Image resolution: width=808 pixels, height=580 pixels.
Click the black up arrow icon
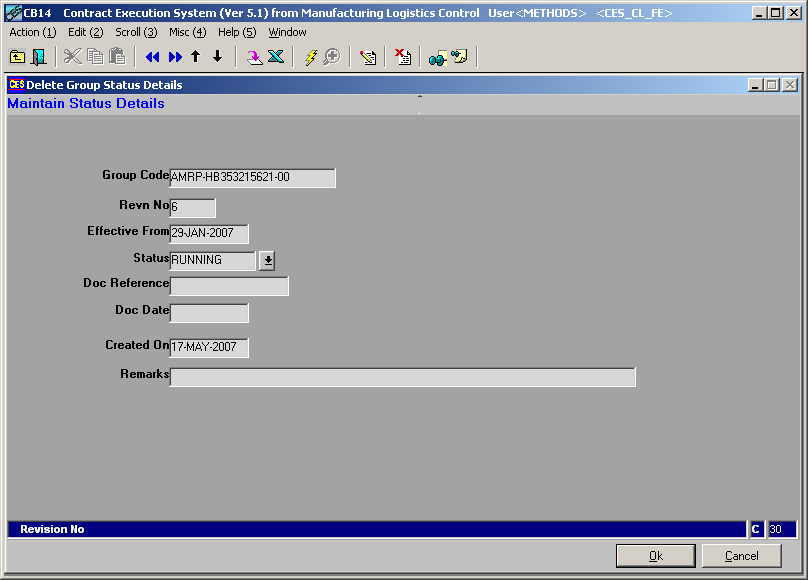tap(196, 57)
